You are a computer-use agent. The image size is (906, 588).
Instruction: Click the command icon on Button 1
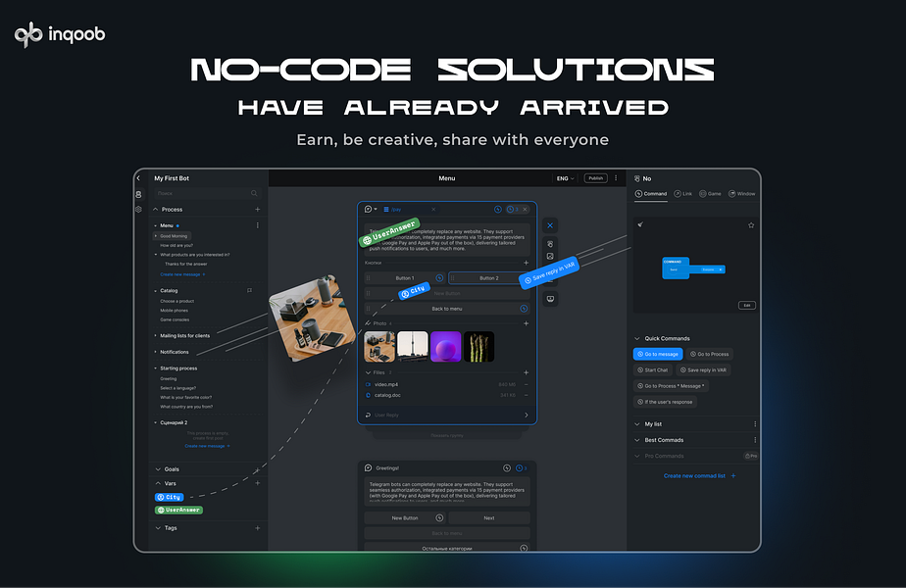[439, 277]
